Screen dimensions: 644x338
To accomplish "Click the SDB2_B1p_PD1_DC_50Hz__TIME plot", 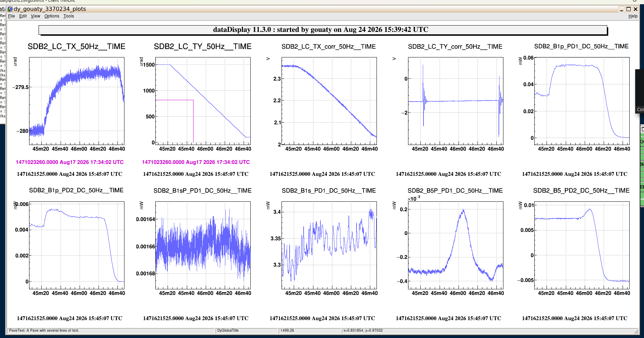I will click(582, 101).
